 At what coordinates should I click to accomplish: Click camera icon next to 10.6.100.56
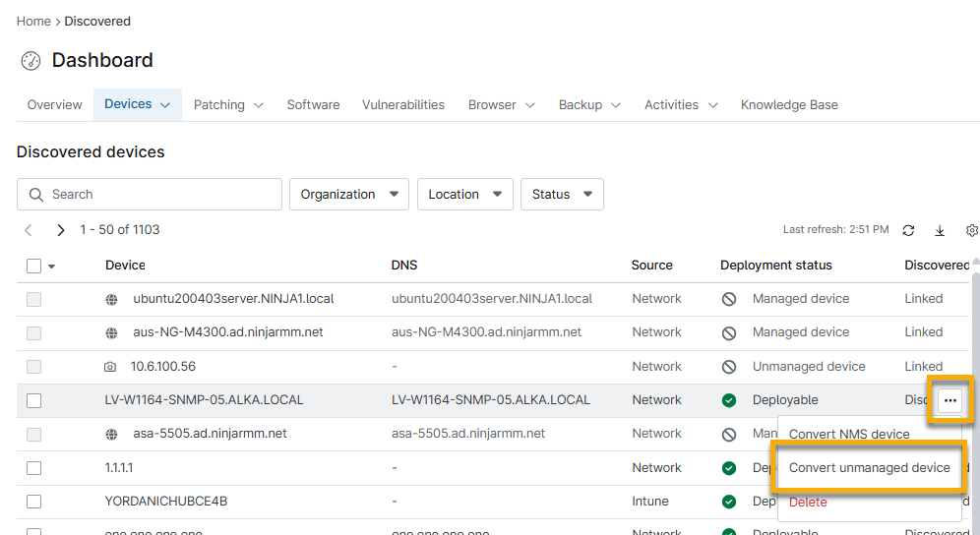[109, 367]
